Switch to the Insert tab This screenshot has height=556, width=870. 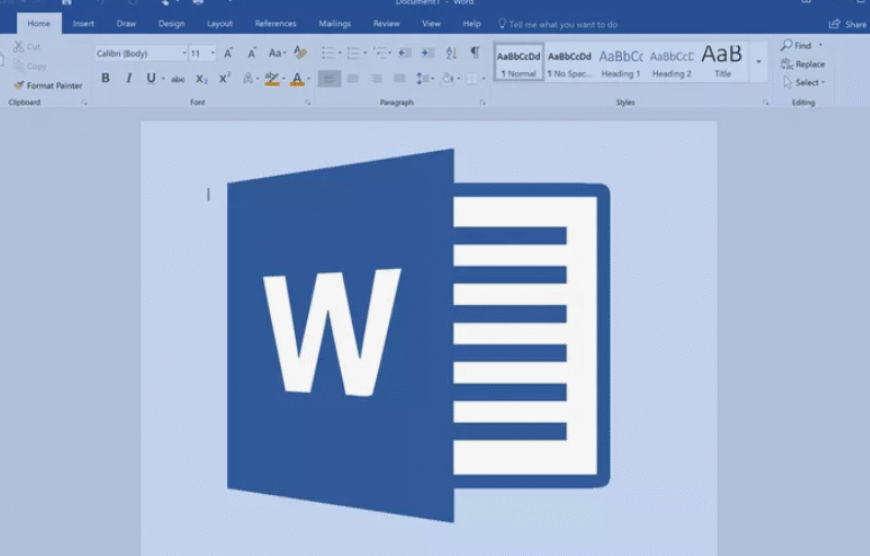[84, 23]
